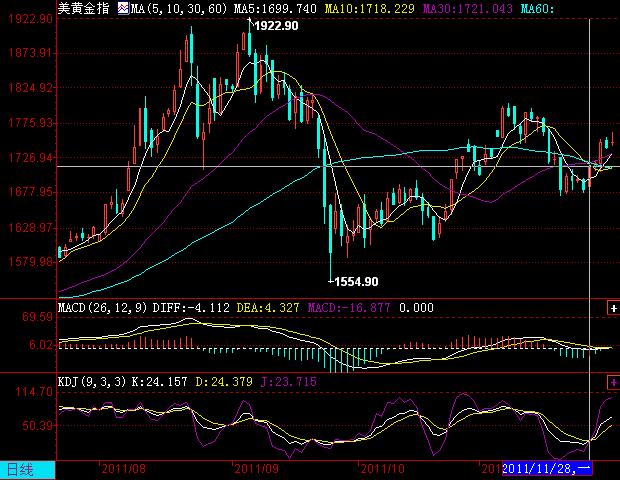Click the MA indicator chart icon
Viewport: 620px width, 480px height.
point(123,8)
